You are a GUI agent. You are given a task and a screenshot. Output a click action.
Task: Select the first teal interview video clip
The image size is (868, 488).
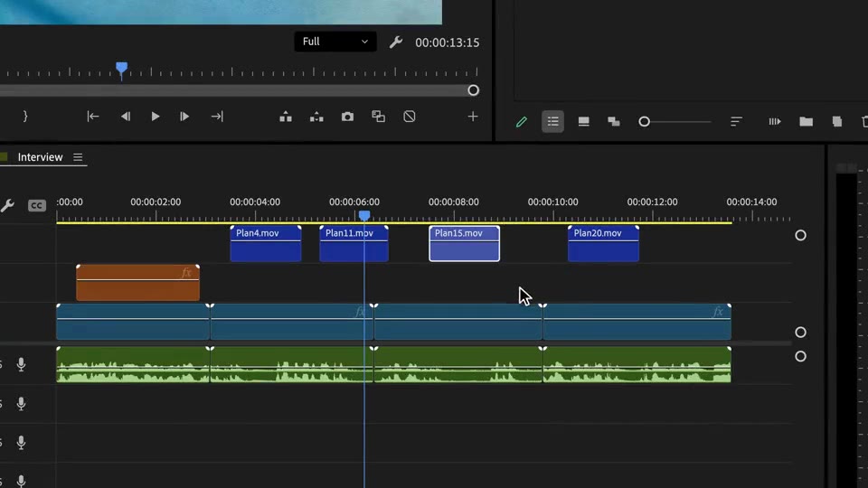(x=133, y=322)
